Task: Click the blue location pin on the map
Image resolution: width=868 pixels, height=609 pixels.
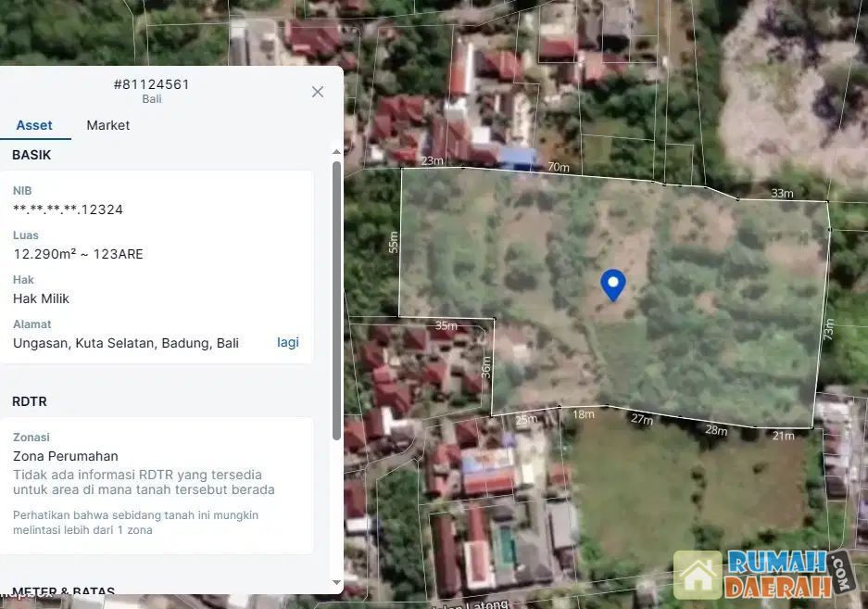Action: pos(612,284)
